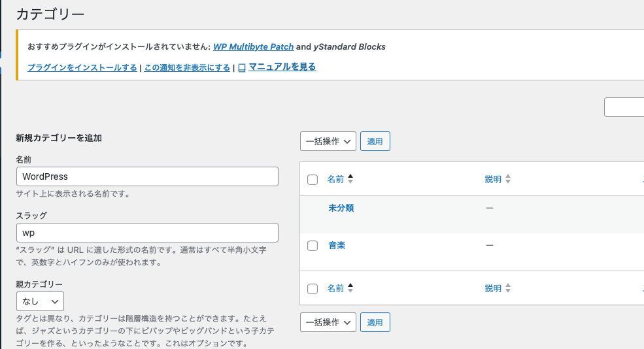
Task: Expand the 親カテゴリー dropdown showing なし
Action: [40, 301]
